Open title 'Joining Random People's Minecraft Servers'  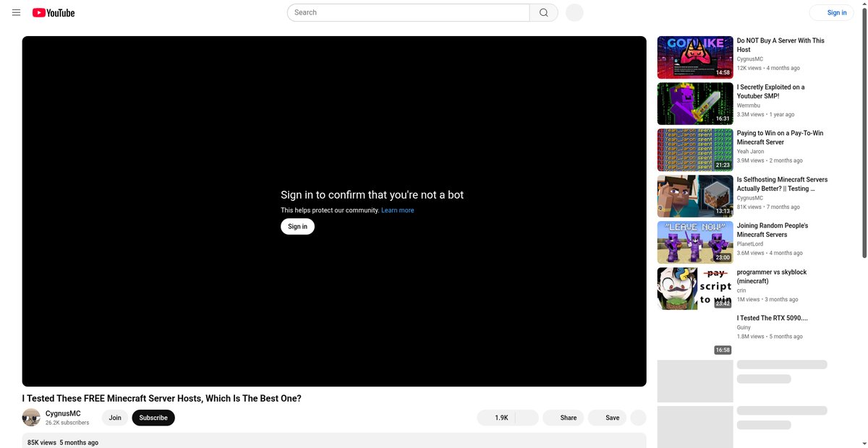pyautogui.click(x=773, y=230)
